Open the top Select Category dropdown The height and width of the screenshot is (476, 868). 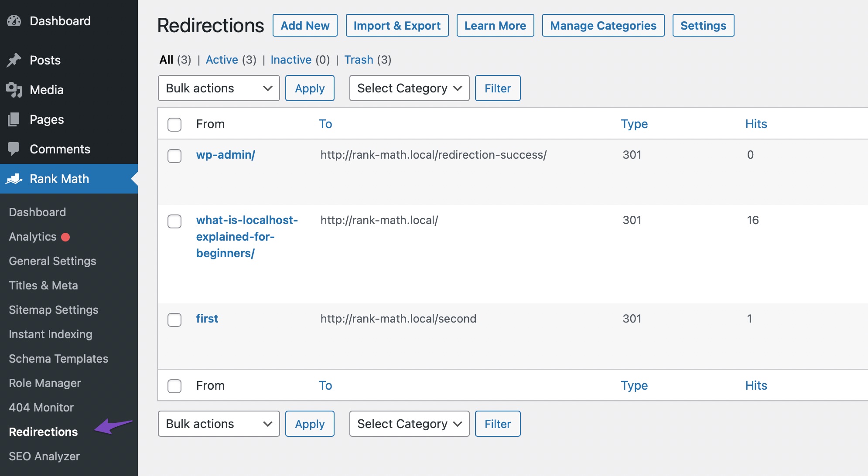coord(410,88)
